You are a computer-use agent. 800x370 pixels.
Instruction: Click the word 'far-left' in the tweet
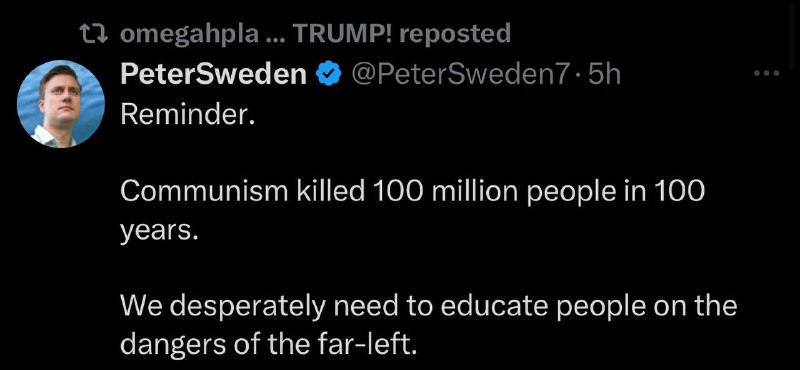(359, 344)
